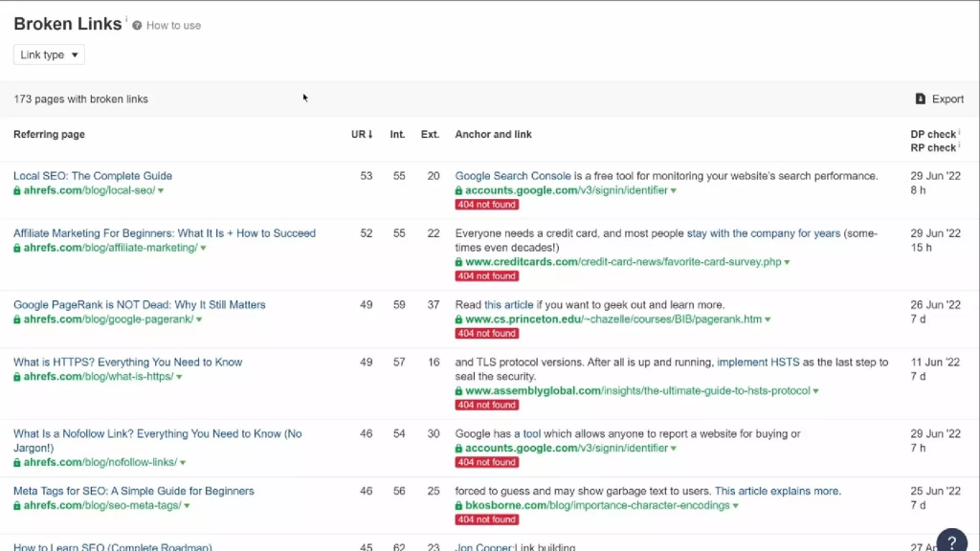Click the 404 not found badge under princeton.edu
Screen dimensions: 980x551
pyautogui.click(x=486, y=334)
